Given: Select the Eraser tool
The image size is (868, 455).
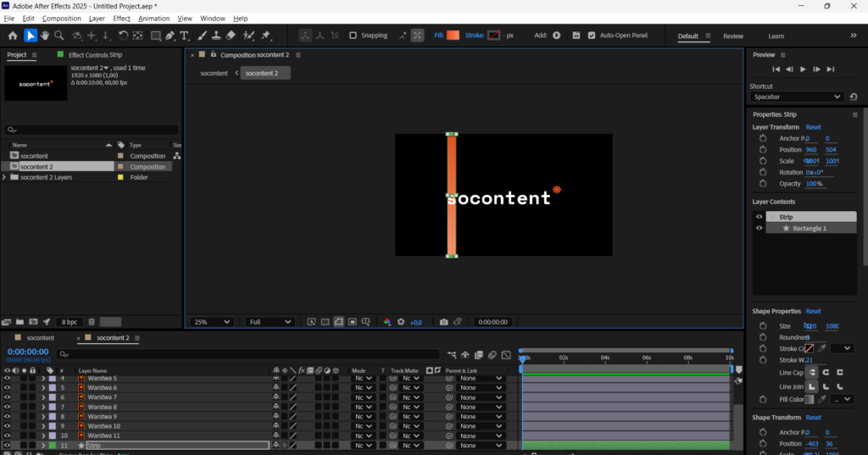Looking at the screenshot, I should pos(231,36).
